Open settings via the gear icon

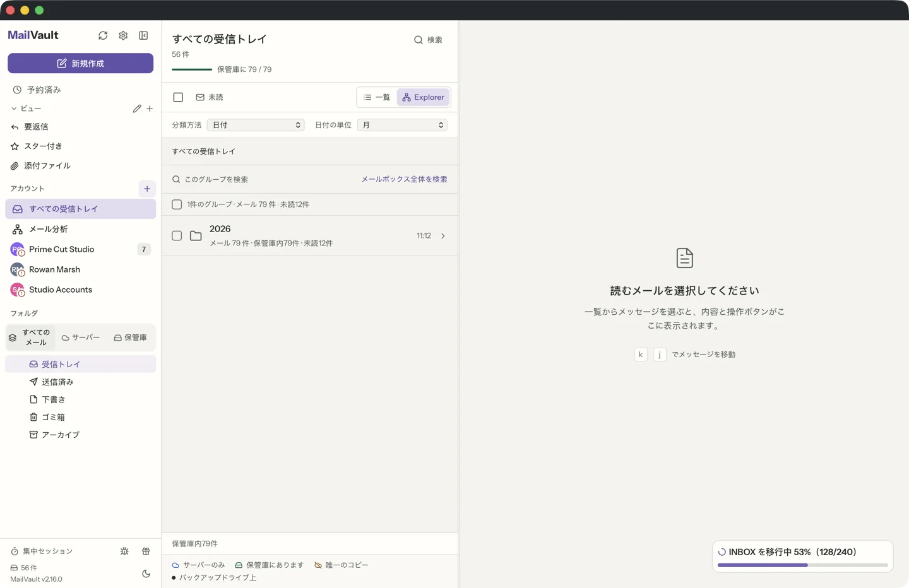point(123,36)
